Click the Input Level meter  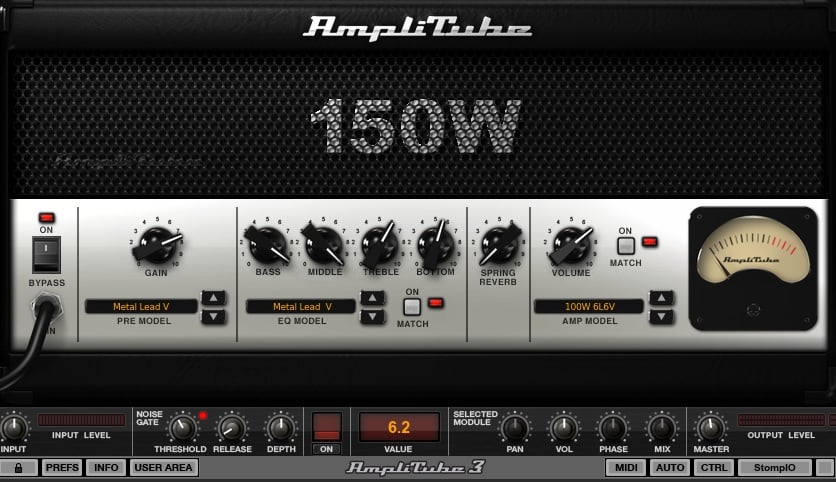coord(81,420)
